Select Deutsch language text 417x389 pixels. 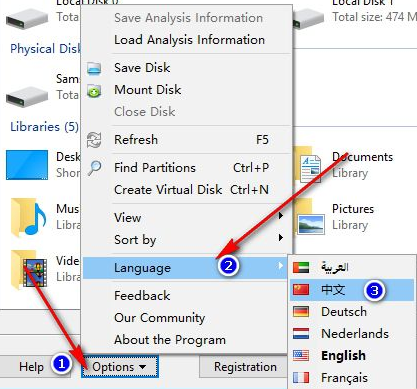point(344,312)
